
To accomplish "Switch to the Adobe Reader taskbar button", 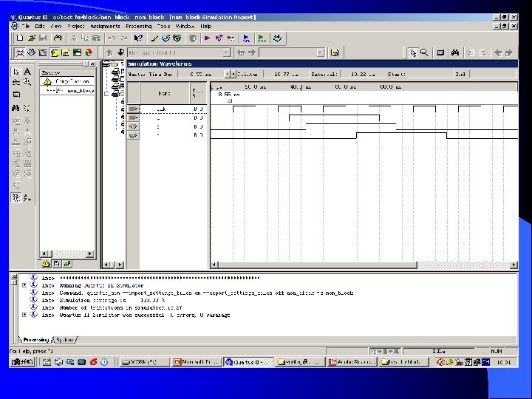I will pos(352,362).
